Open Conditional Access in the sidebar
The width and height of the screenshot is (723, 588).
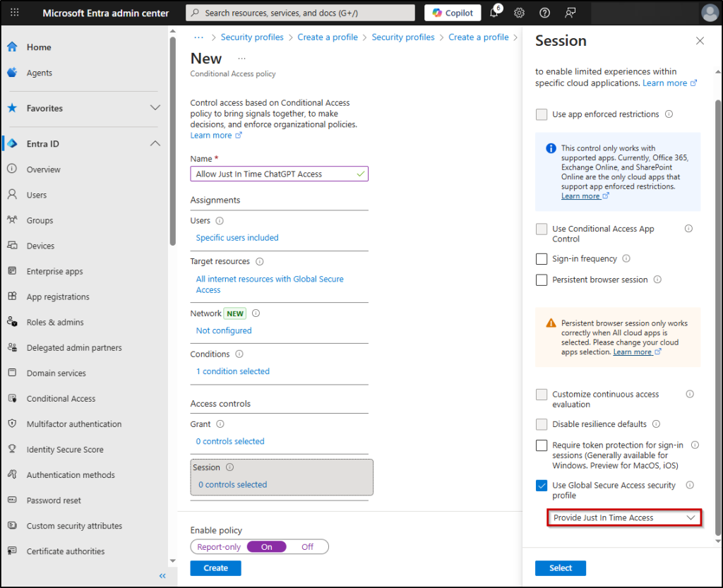[x=61, y=399]
